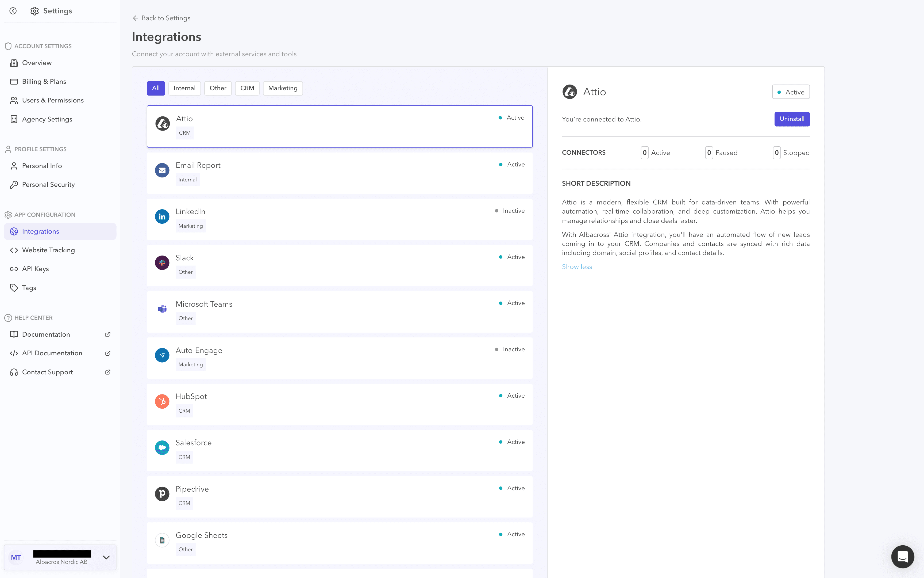Open Users & Permissions page
The height and width of the screenshot is (578, 924).
60,100
